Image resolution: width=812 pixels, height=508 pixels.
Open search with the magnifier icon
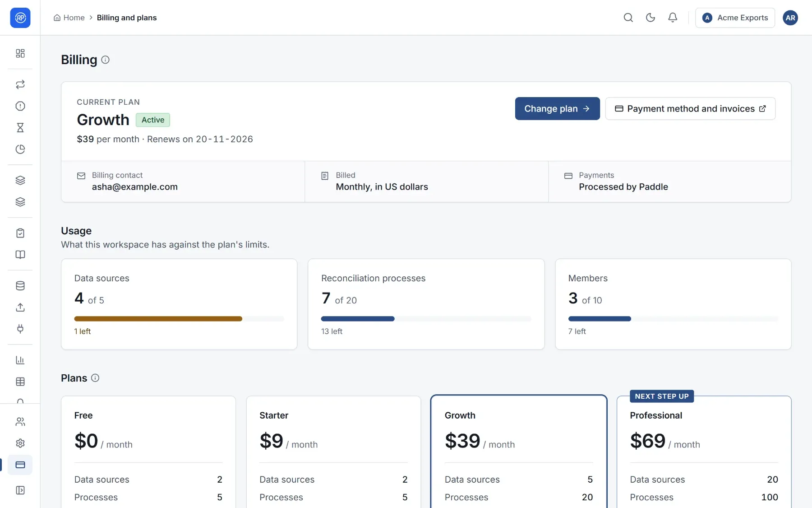[628, 18]
